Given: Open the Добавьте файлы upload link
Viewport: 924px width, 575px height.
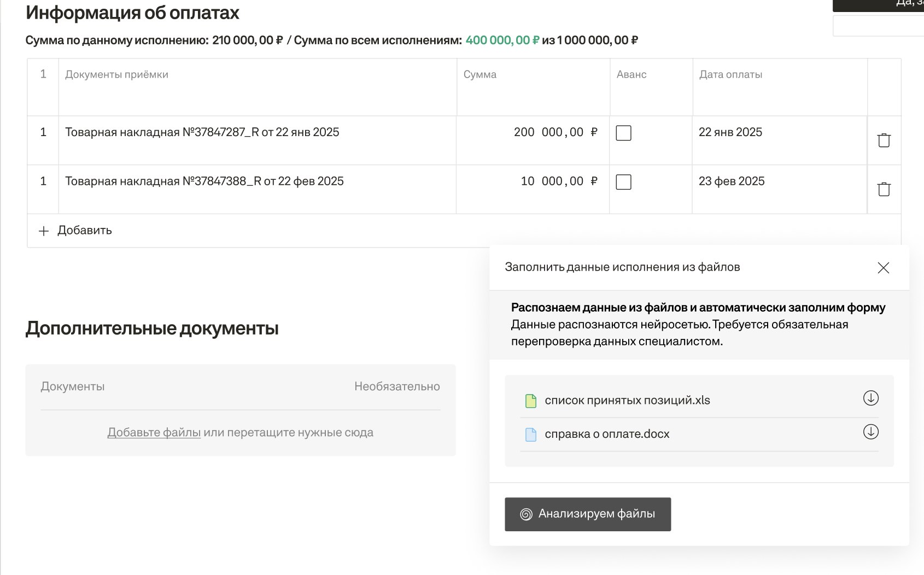Looking at the screenshot, I should point(154,432).
